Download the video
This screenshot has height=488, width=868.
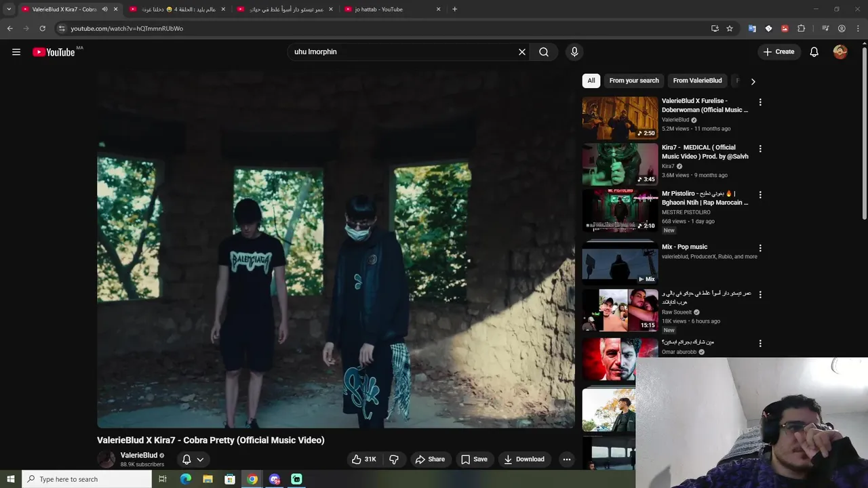click(x=524, y=460)
